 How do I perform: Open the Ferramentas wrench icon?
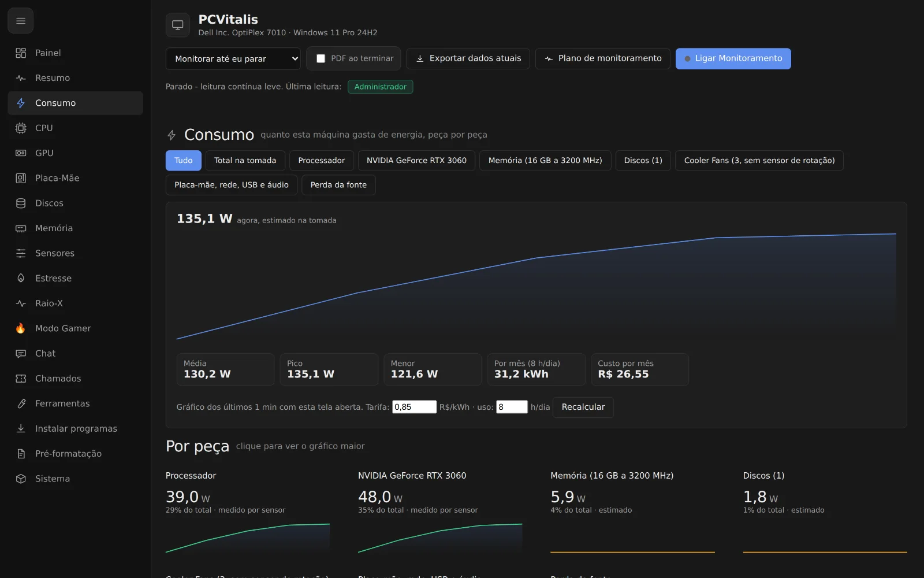click(21, 403)
